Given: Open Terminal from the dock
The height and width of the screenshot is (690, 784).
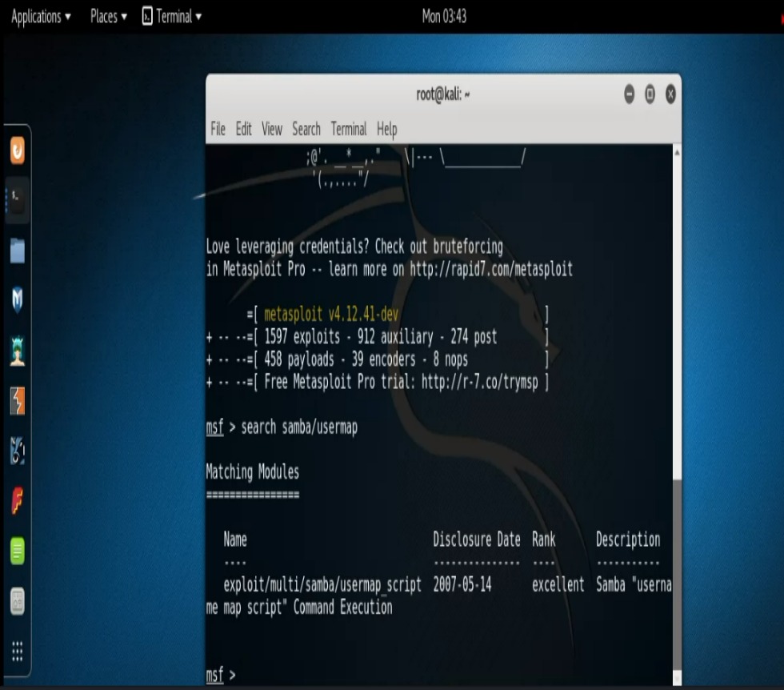Looking at the screenshot, I should point(18,200).
